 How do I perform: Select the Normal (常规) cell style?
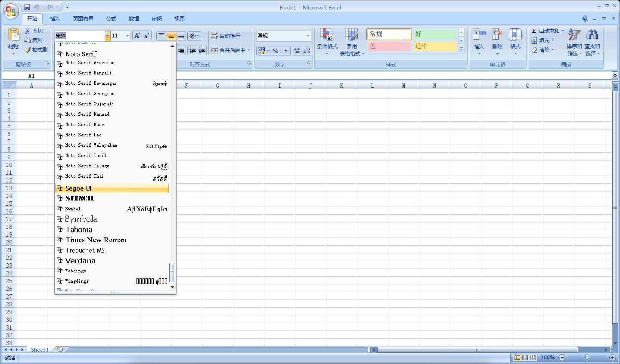(389, 34)
